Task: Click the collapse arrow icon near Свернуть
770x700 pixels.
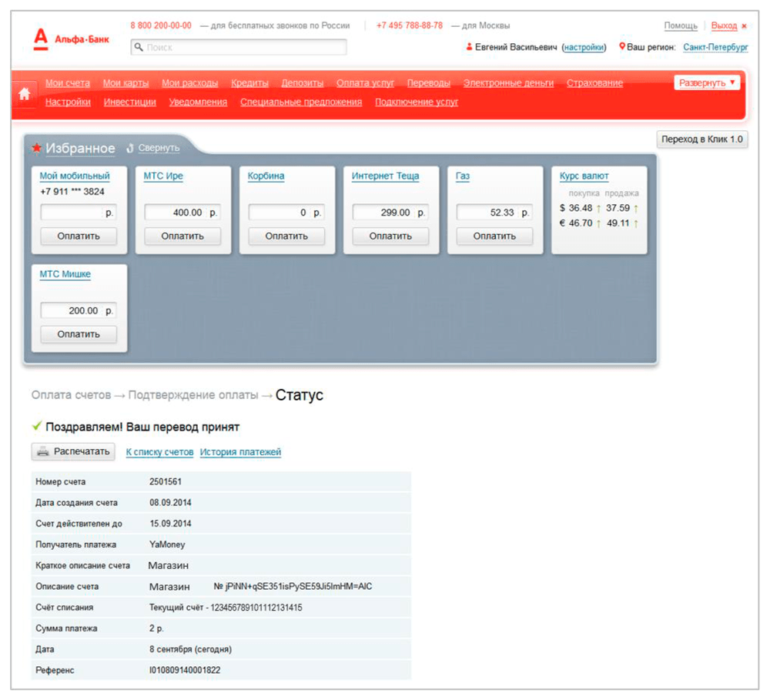Action: tap(130, 148)
